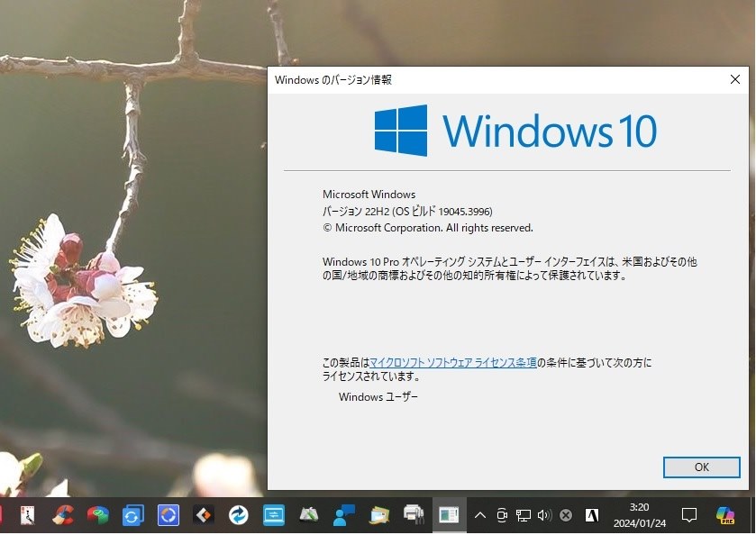Click the OK button in version dialog
This screenshot has height=535, width=756.
pos(702,467)
